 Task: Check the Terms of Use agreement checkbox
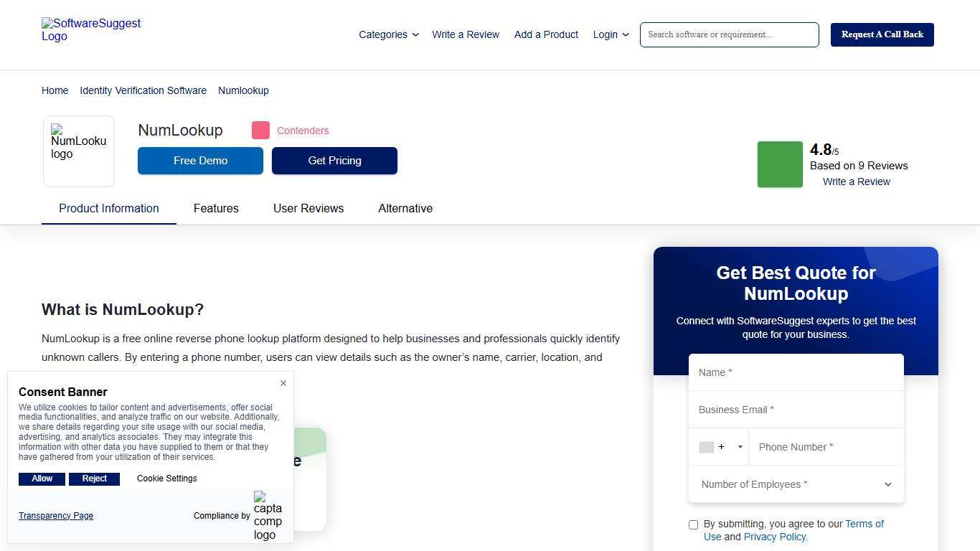(693, 524)
